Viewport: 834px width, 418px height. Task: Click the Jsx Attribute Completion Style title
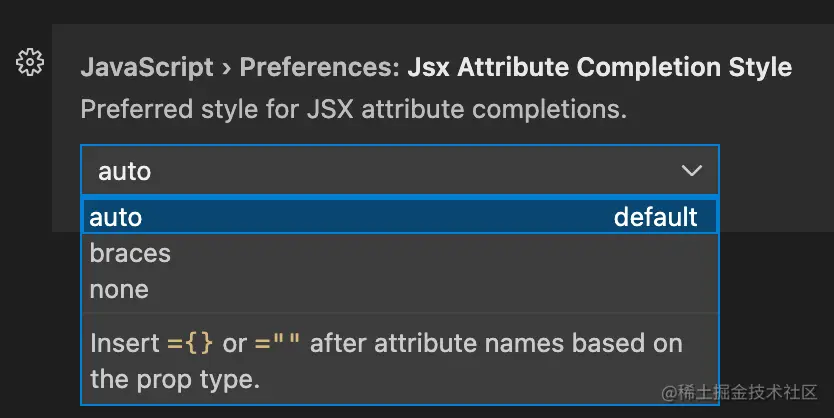tap(599, 68)
